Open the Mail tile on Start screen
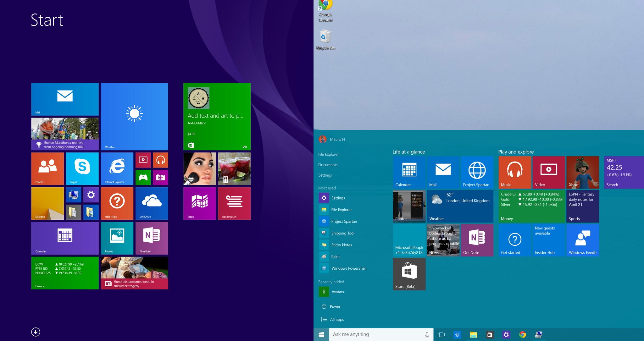The width and height of the screenshot is (644, 341). [65, 99]
